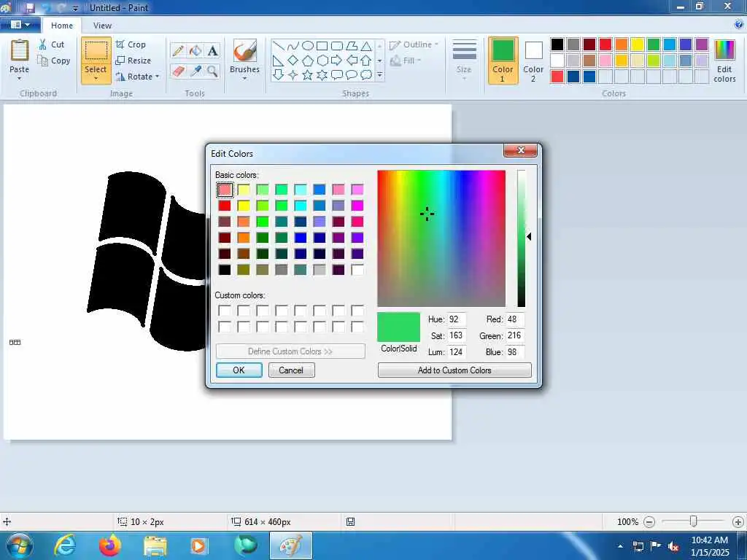Click the Cut scissors icon
747x560 pixels.
43,44
